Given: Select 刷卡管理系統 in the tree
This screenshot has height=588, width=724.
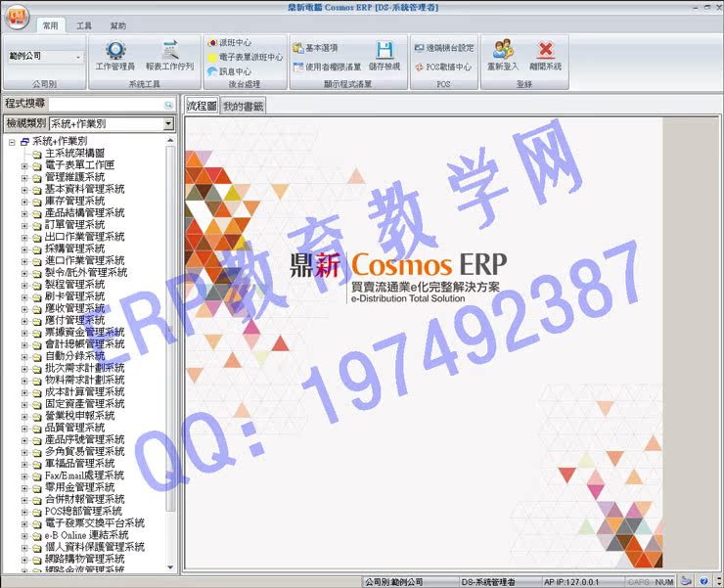Looking at the screenshot, I should 74,296.
